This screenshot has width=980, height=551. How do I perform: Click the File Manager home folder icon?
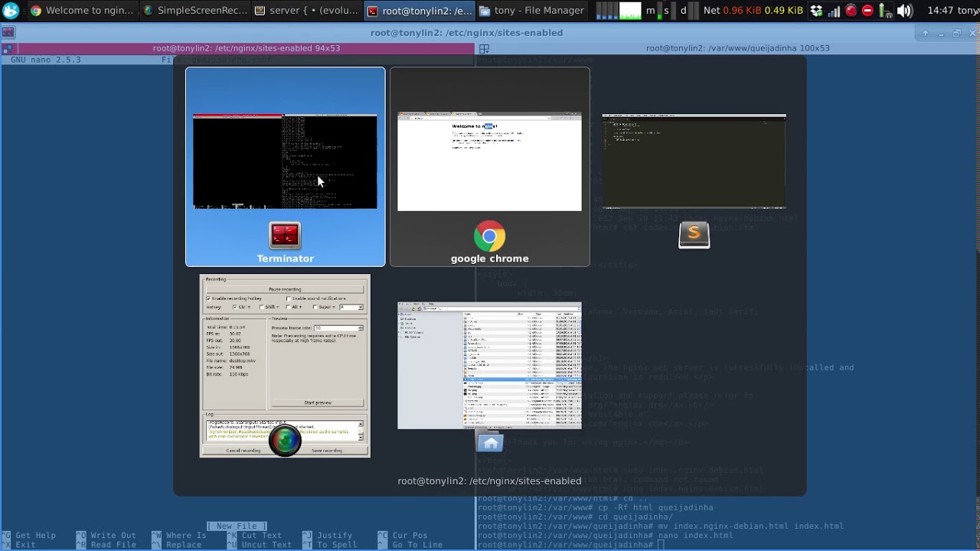490,443
